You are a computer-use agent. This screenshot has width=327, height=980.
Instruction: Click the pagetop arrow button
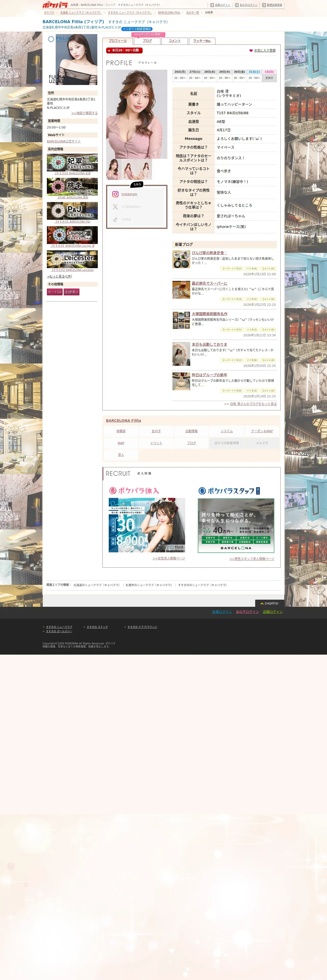269,603
